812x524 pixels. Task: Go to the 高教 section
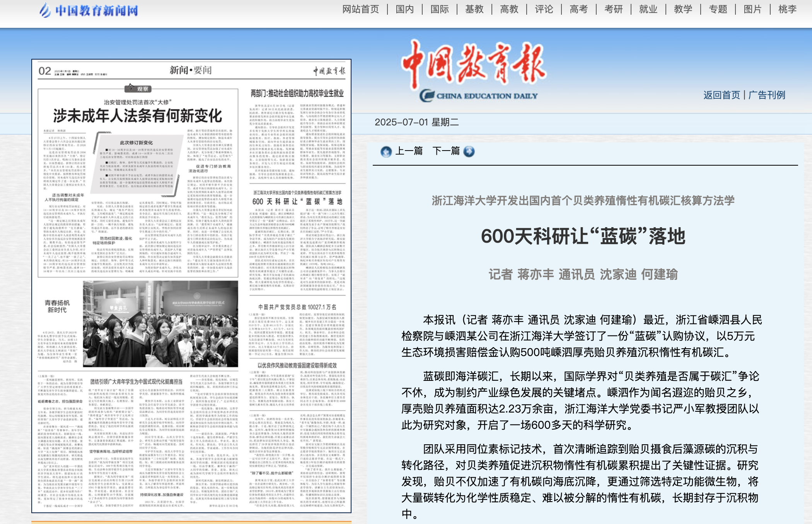(509, 9)
